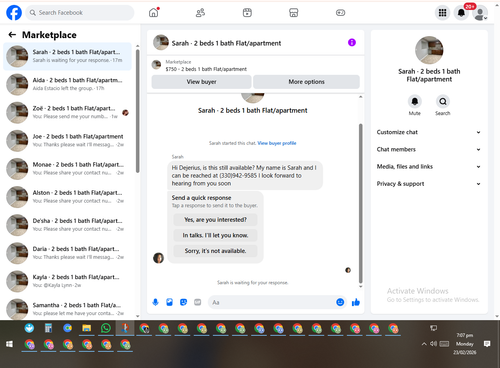Attach a photo using the image icon
Viewport: 500px width, 368px height.
(x=169, y=302)
